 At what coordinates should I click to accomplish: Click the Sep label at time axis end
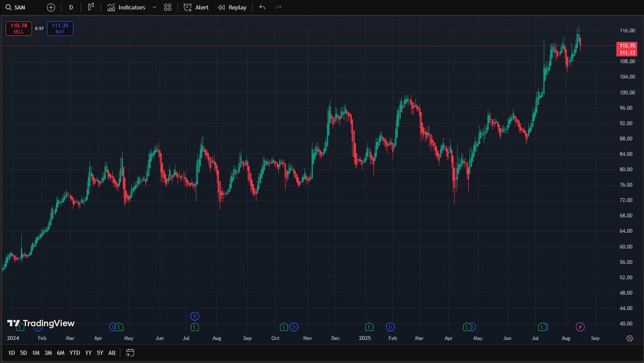point(595,338)
